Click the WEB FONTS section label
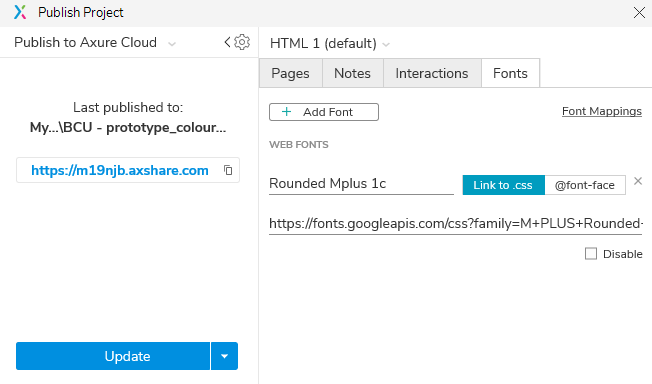Image resolution: width=652 pixels, height=384 pixels. point(299,145)
